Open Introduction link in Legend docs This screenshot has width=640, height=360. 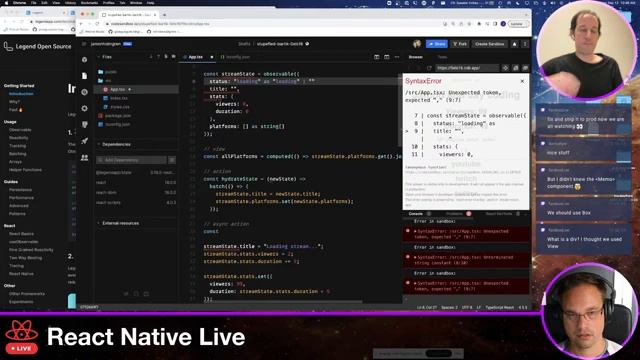(x=21, y=94)
